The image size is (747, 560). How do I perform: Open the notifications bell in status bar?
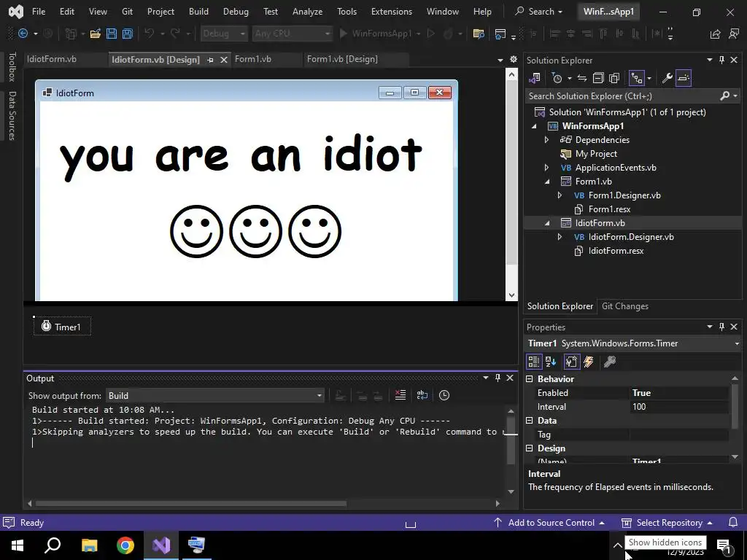tap(733, 522)
